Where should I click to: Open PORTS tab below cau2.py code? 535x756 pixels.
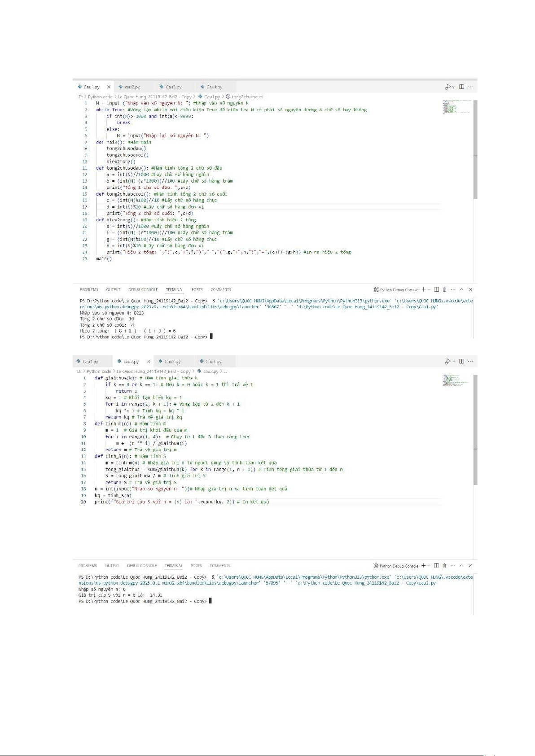[x=196, y=566]
